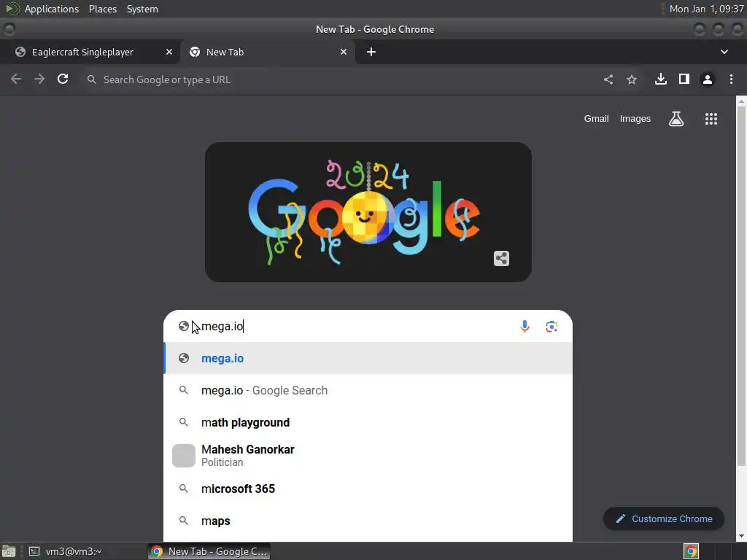This screenshot has height=560, width=747.
Task: Close the Eaglercraft Singleplayer tab
Action: tap(169, 52)
